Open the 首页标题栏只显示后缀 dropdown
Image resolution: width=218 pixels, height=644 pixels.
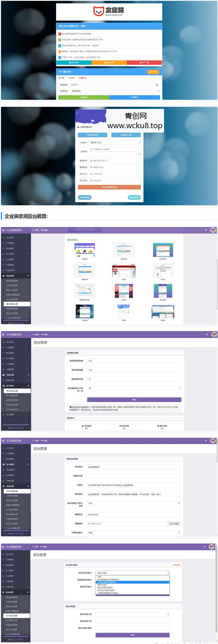tap(134, 503)
